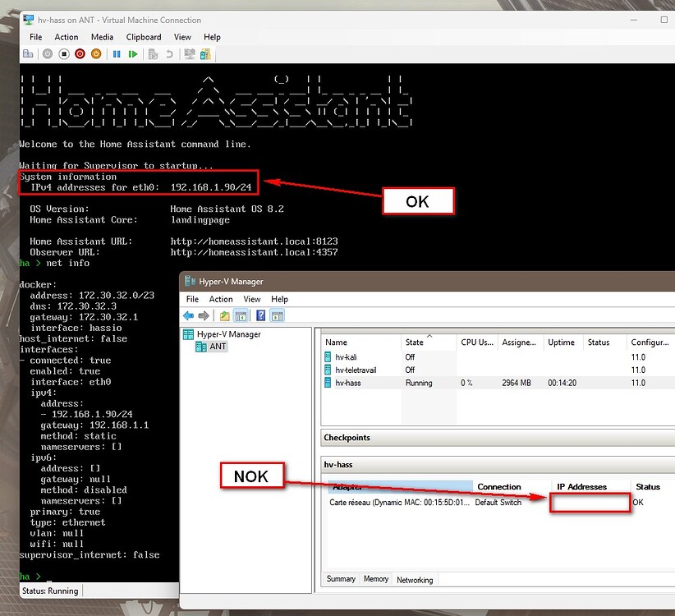
Task: Reset the virtual machine using the orange toolbar icon
Action: (95, 54)
